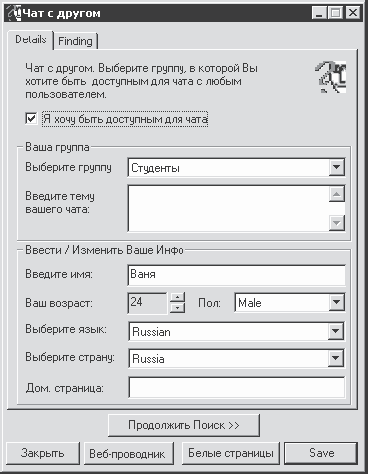Decrease age with the down spinner arrow
This screenshot has height=474, width=368.
tap(178, 308)
